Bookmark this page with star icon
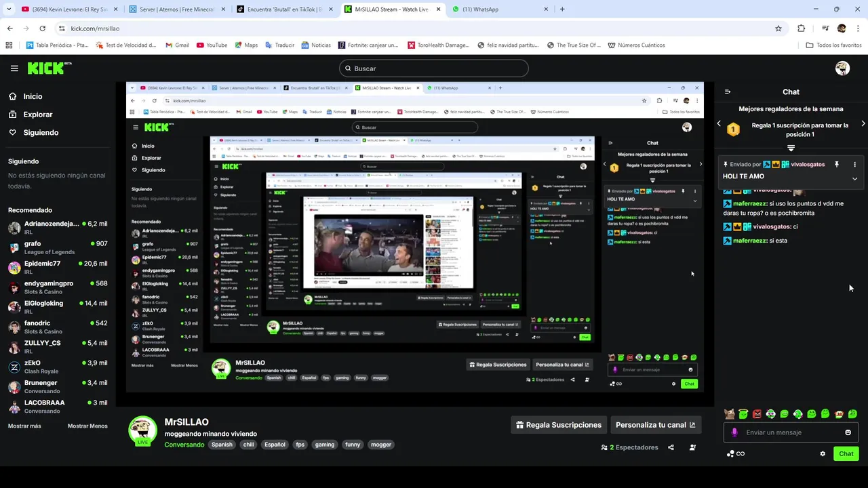 (778, 28)
